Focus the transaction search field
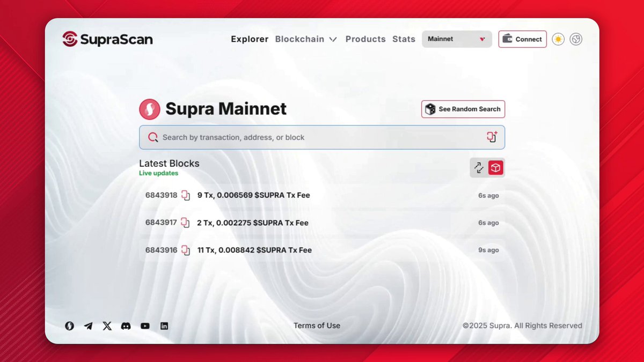Image resolution: width=644 pixels, height=362 pixels. (x=322, y=137)
